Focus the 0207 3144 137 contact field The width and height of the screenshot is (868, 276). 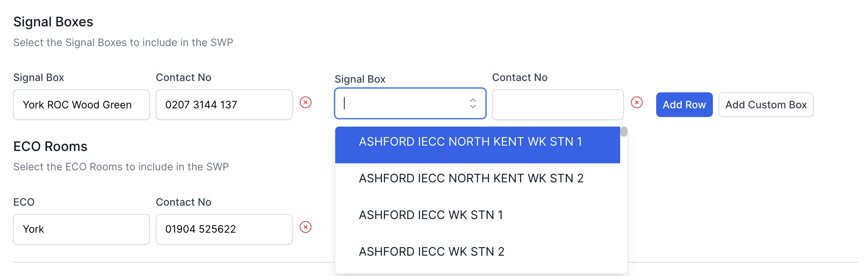224,105
